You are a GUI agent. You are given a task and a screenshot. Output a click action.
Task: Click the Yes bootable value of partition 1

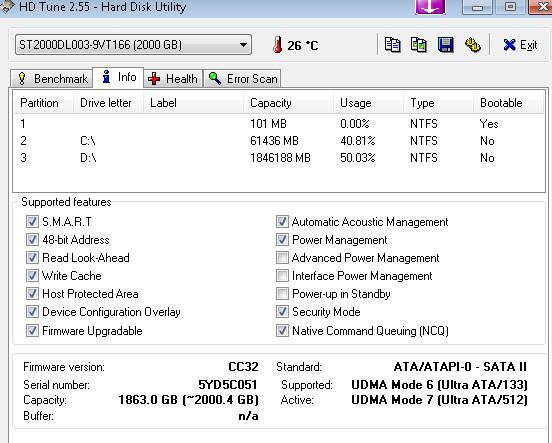click(x=489, y=124)
